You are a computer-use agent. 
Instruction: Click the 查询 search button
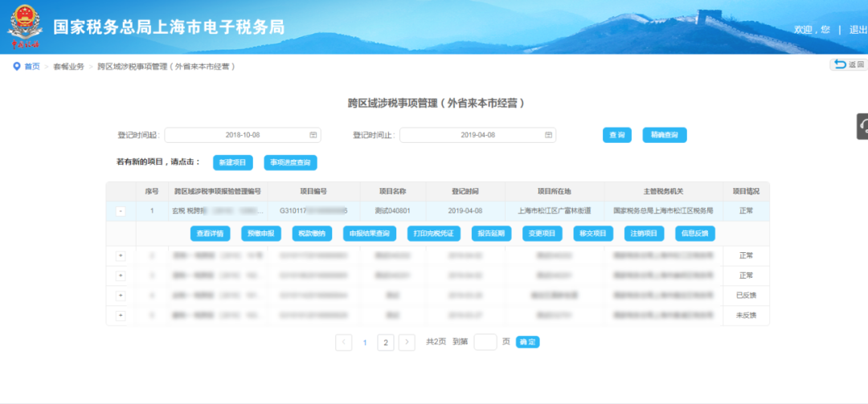click(x=617, y=135)
